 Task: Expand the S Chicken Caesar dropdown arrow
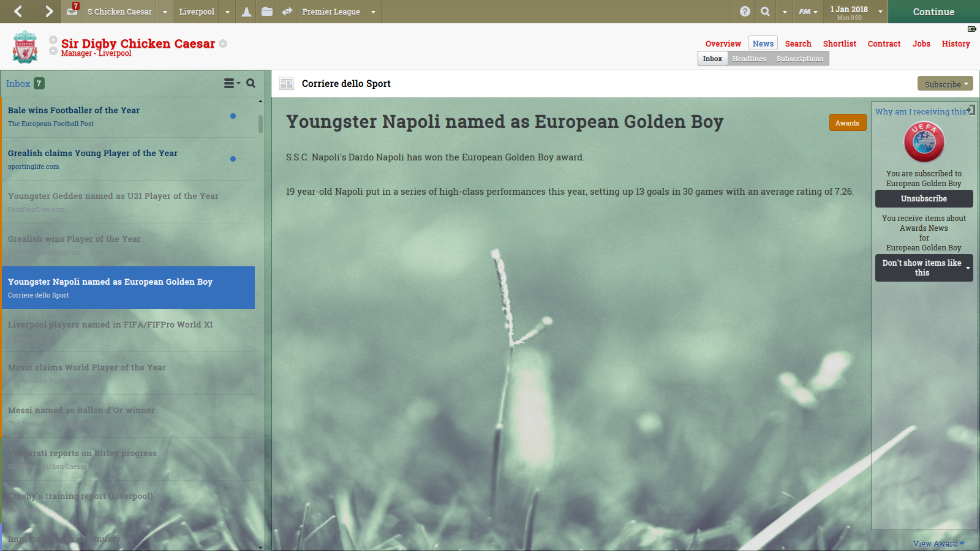click(x=165, y=12)
